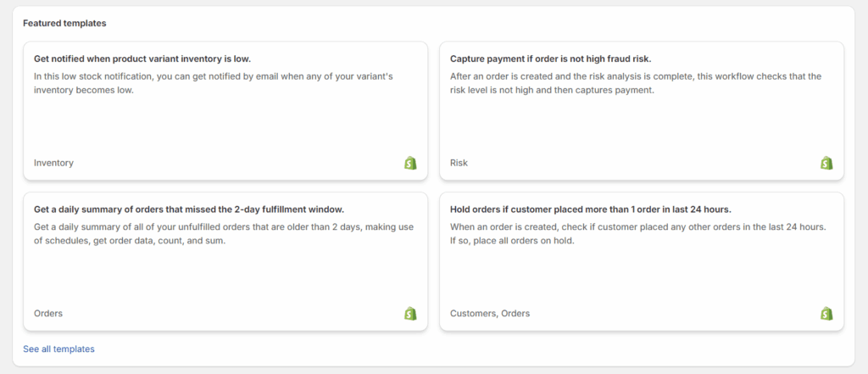Select 'Capture payment if order is not high fraud risk' title
This screenshot has width=868, height=374.
[x=551, y=59]
